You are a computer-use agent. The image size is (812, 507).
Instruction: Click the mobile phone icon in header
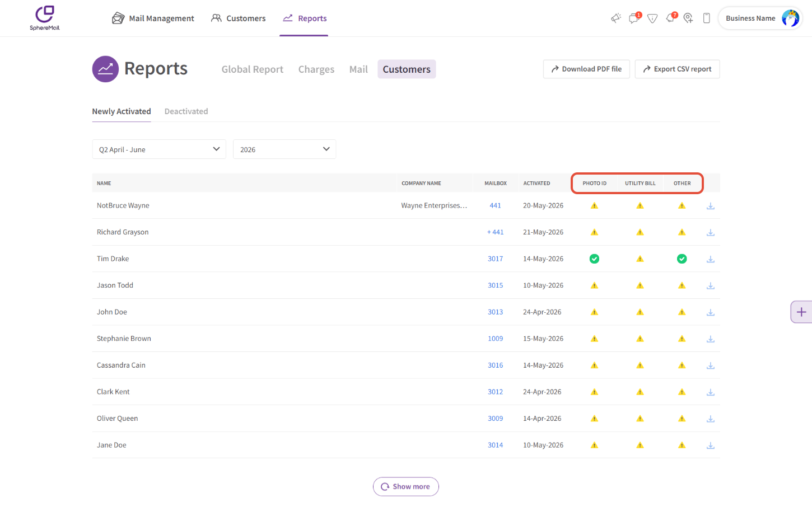click(707, 18)
